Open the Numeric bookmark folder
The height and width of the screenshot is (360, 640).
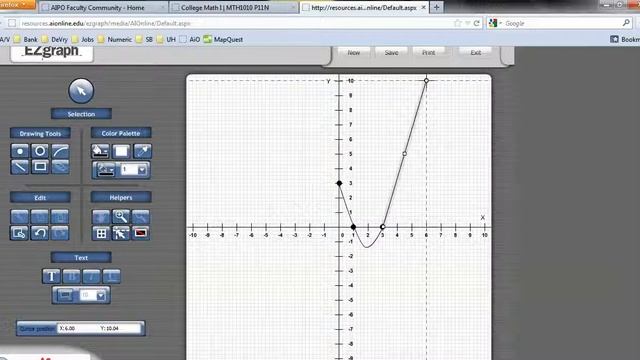[115, 40]
